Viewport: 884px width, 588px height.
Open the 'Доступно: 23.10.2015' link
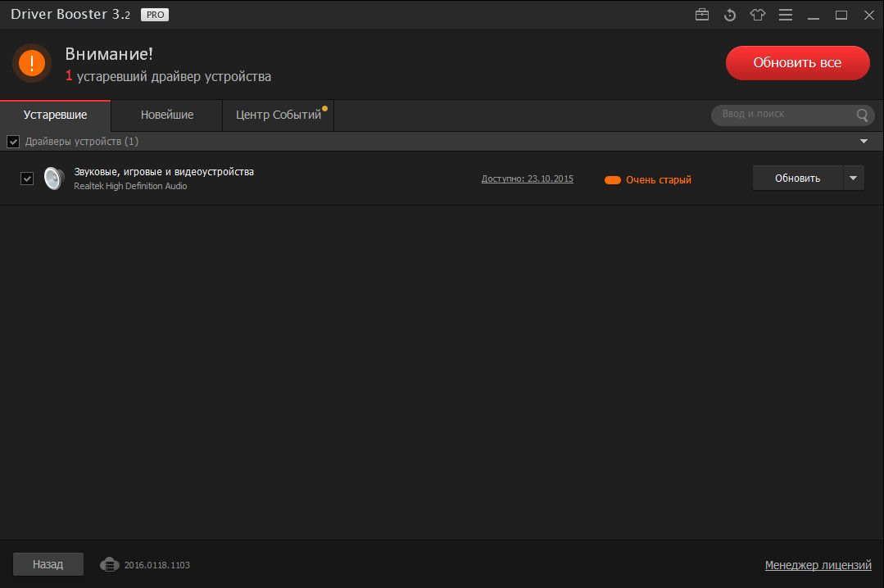coord(527,179)
